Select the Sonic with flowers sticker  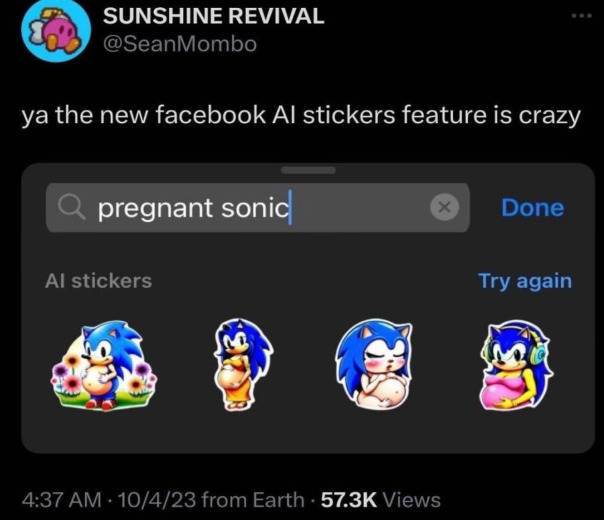pos(104,365)
